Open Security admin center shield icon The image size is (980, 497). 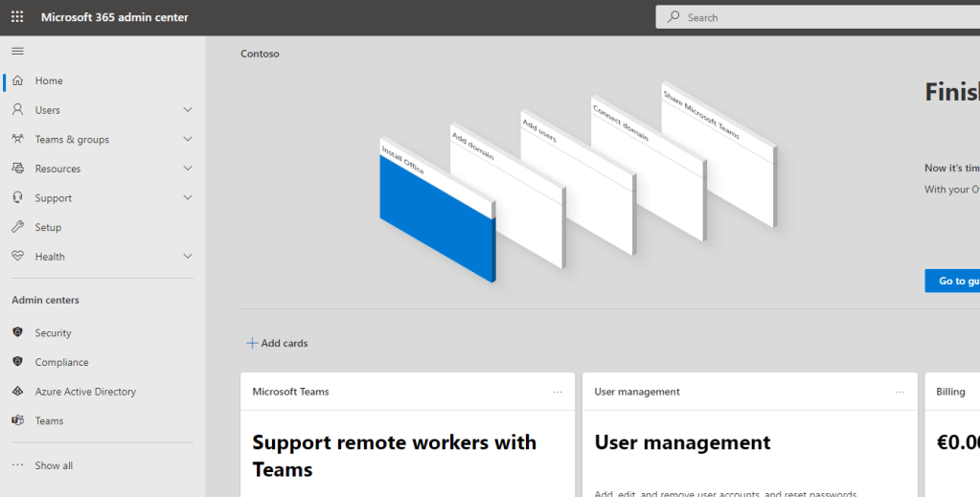tap(17, 332)
